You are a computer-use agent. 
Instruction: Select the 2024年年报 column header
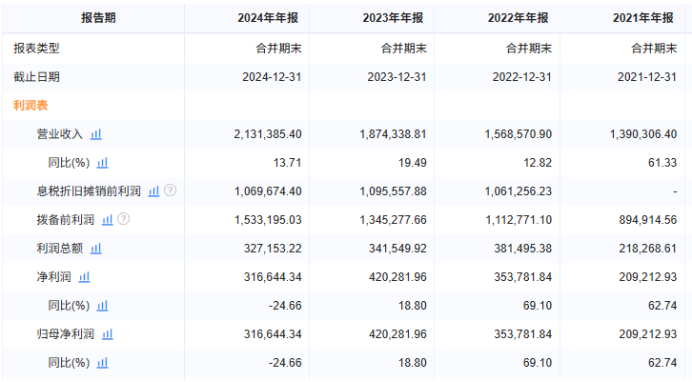point(268,18)
